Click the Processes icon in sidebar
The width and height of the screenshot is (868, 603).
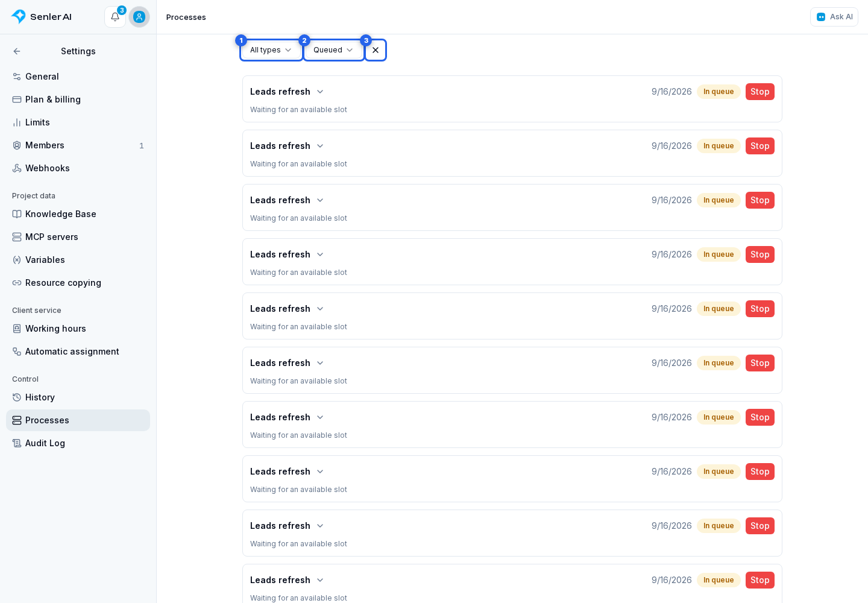(x=17, y=420)
